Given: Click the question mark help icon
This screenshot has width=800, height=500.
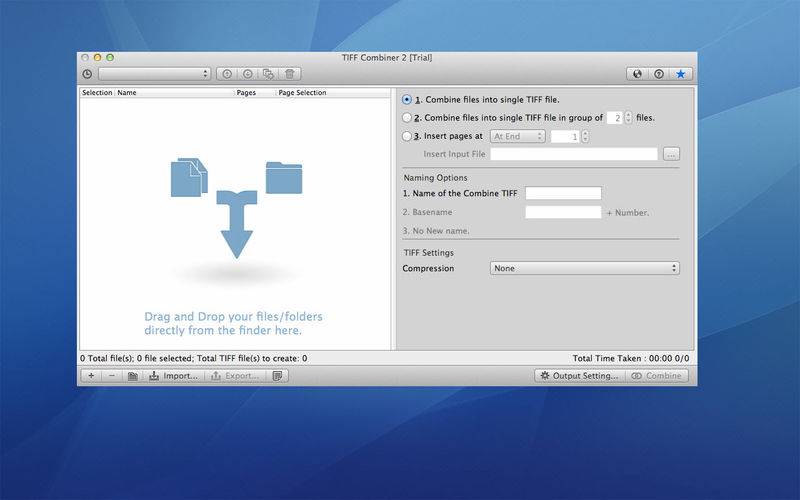Looking at the screenshot, I should coord(659,74).
